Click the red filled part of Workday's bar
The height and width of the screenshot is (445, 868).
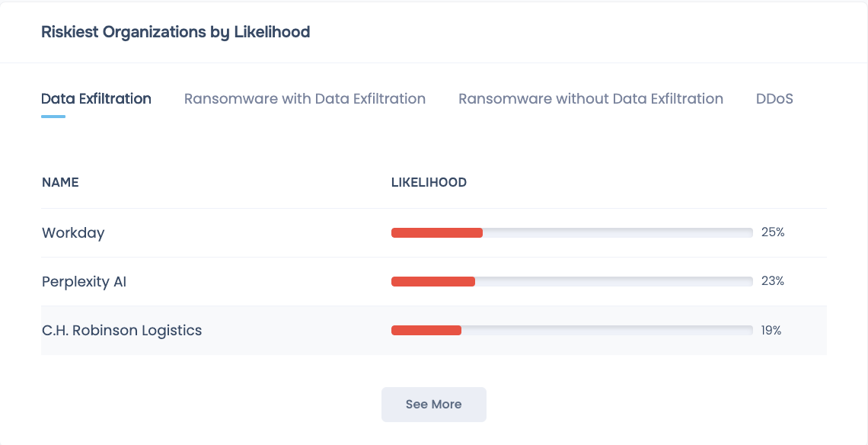436,233
